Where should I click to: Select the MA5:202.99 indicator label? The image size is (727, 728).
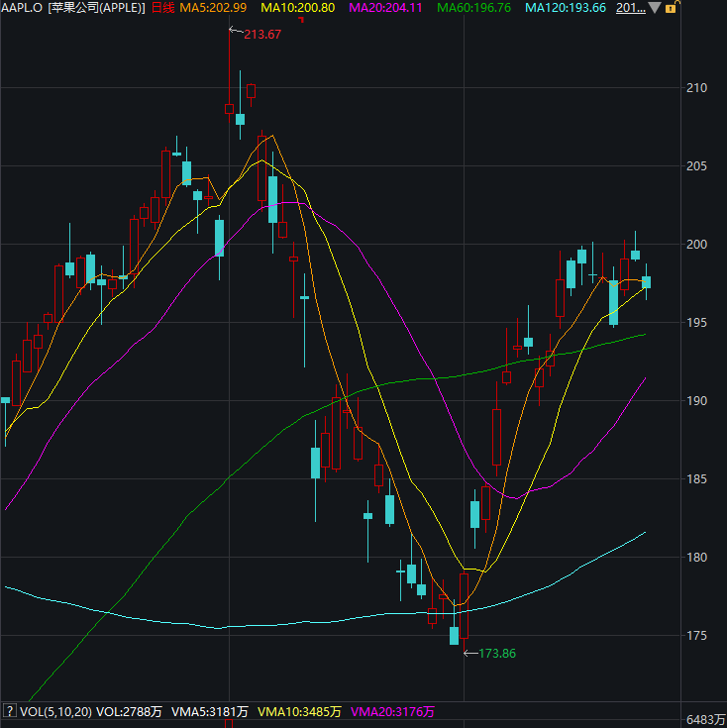pyautogui.click(x=213, y=8)
